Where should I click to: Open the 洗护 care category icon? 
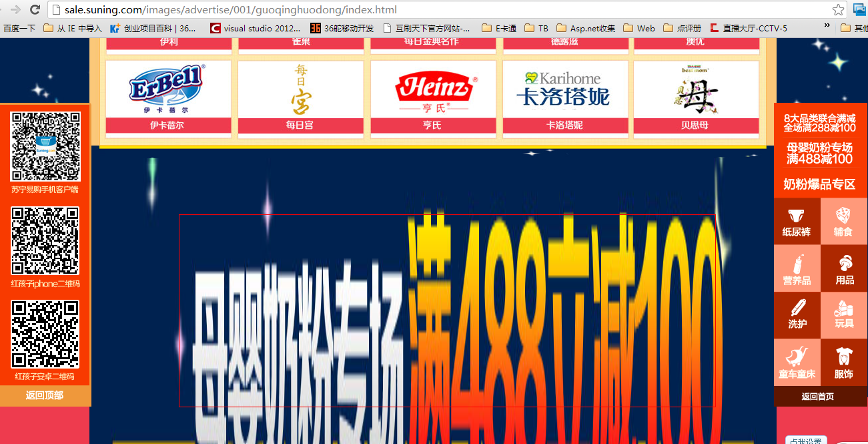point(797,315)
